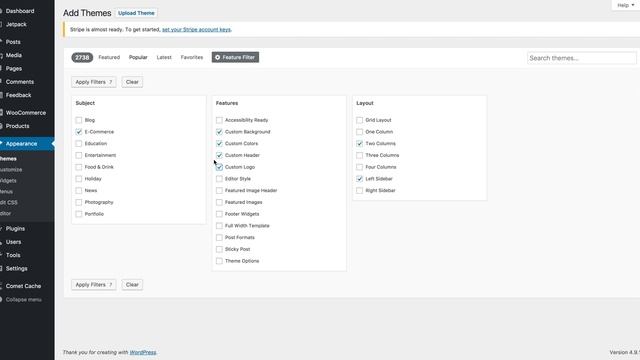The image size is (640, 360).
Task: Click the bottom Apply Filters button
Action: click(x=93, y=284)
